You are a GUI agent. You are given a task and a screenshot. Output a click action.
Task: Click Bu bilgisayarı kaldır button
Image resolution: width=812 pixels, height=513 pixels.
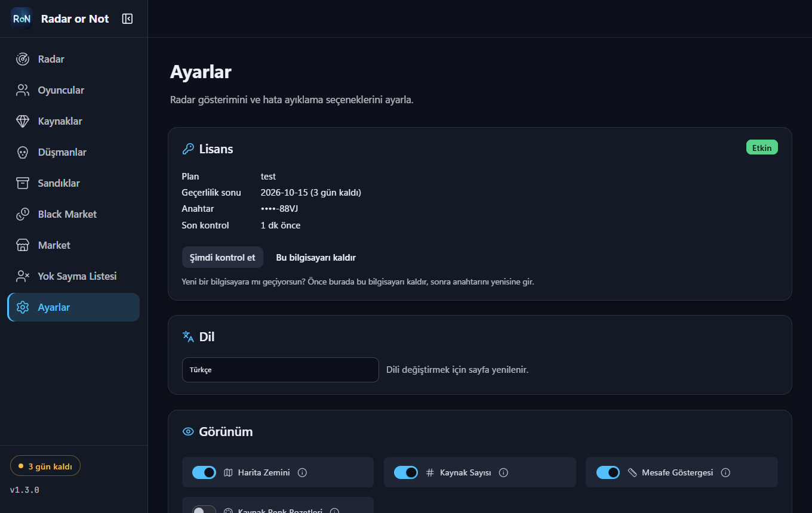[x=316, y=258]
